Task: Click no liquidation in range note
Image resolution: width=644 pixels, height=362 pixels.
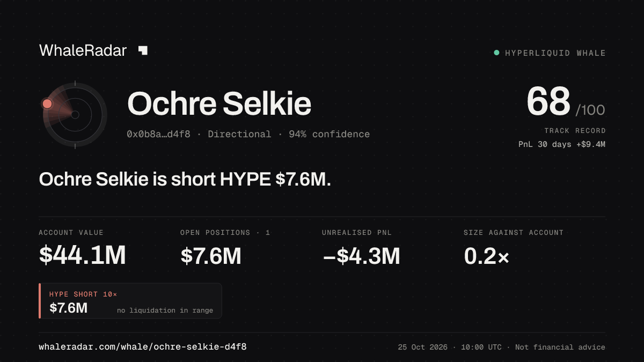Action: tap(165, 311)
